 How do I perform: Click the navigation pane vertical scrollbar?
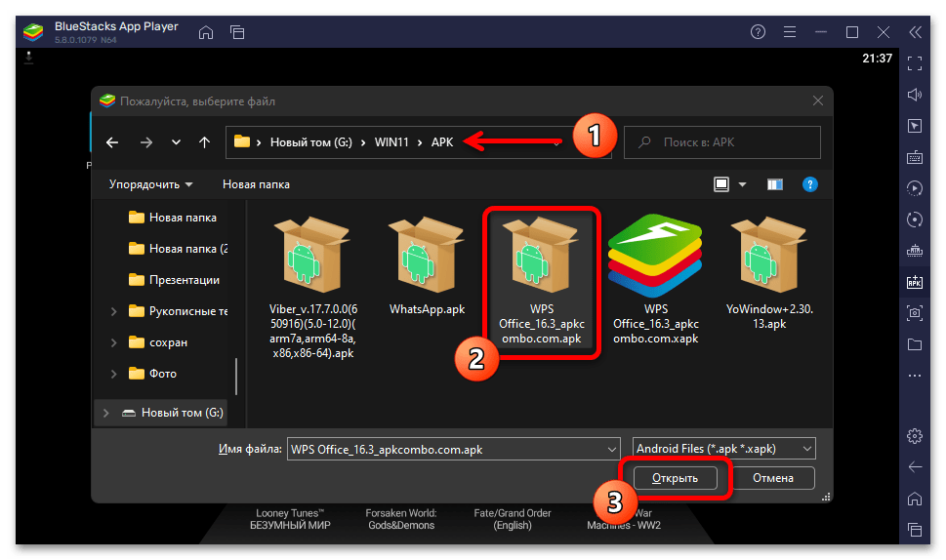(x=236, y=377)
